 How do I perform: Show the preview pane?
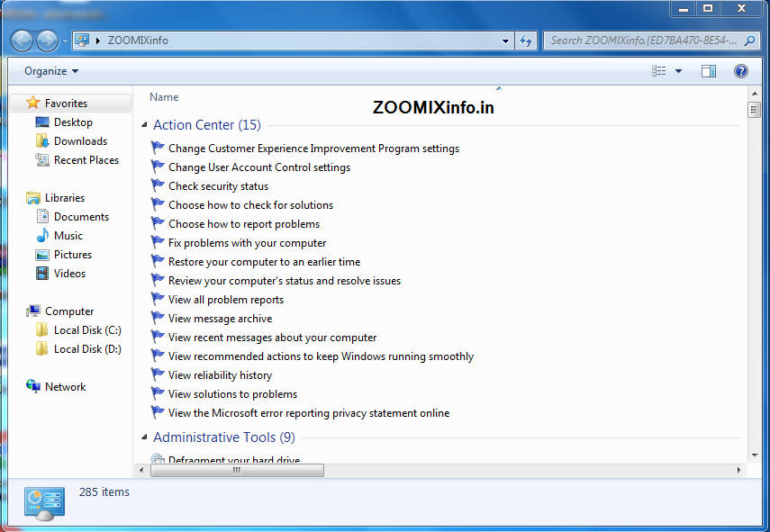pyautogui.click(x=709, y=70)
